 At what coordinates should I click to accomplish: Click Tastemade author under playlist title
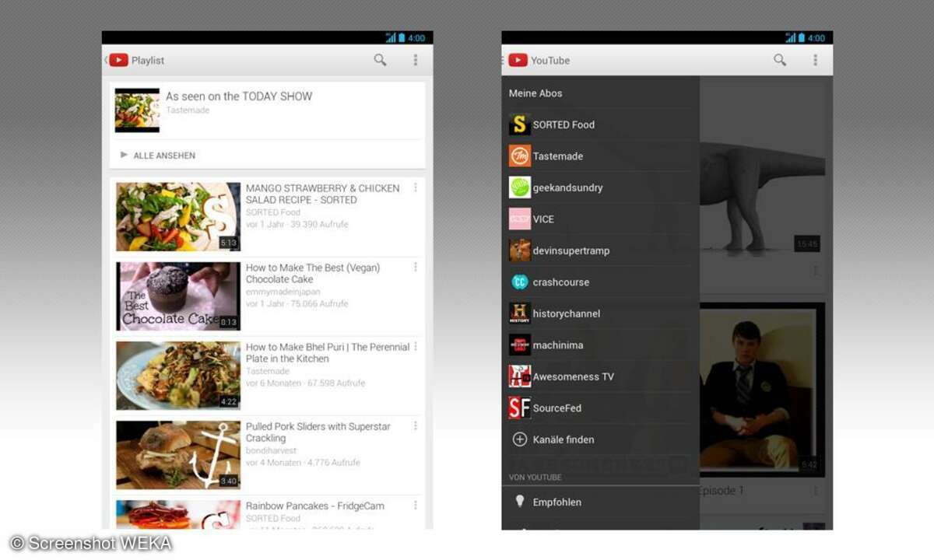188,110
